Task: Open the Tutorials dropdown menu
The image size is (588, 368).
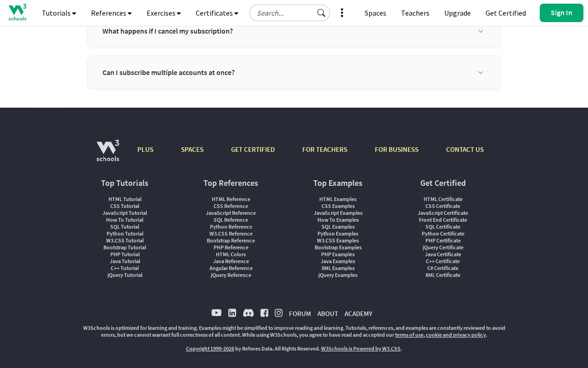Action: 59,13
